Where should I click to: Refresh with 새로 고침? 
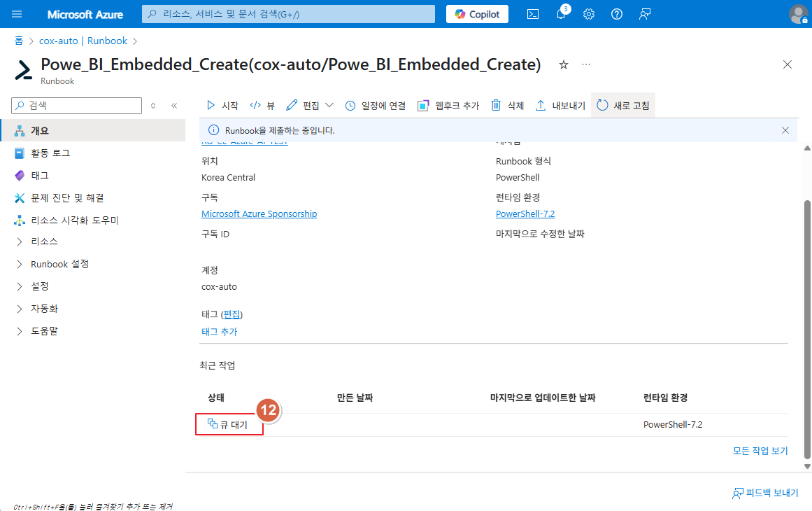623,106
